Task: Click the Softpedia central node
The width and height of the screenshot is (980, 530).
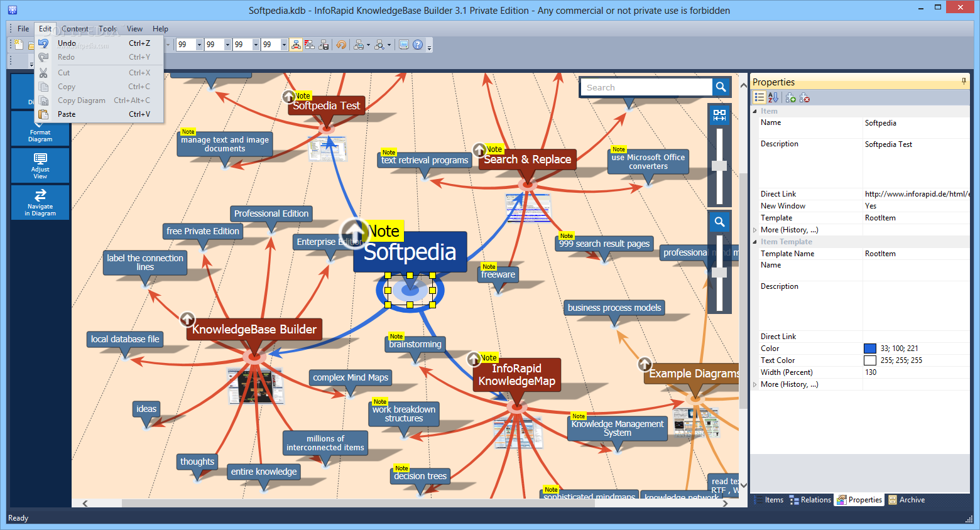Action: pyautogui.click(x=410, y=252)
